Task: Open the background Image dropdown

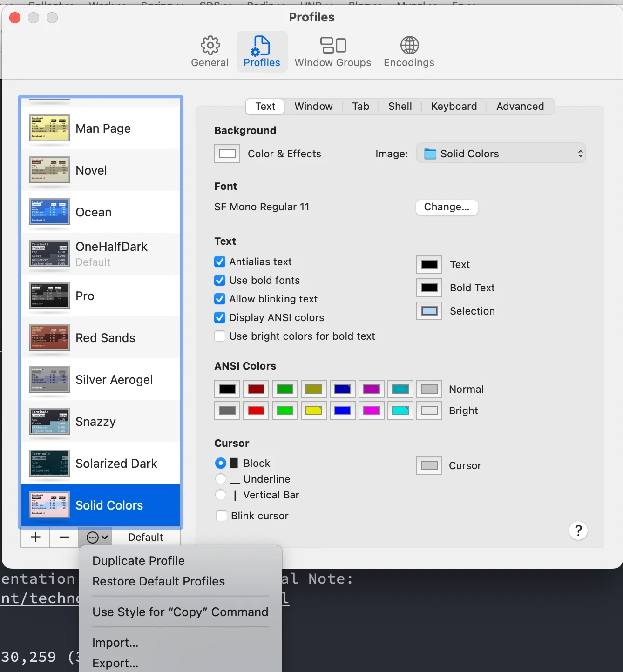Action: point(501,154)
